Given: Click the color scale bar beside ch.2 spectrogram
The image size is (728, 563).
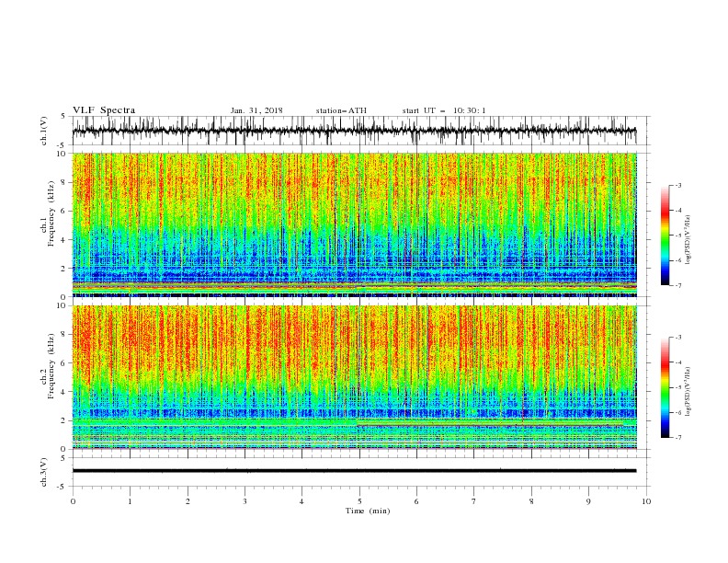Looking at the screenshot, I should click(665, 387).
